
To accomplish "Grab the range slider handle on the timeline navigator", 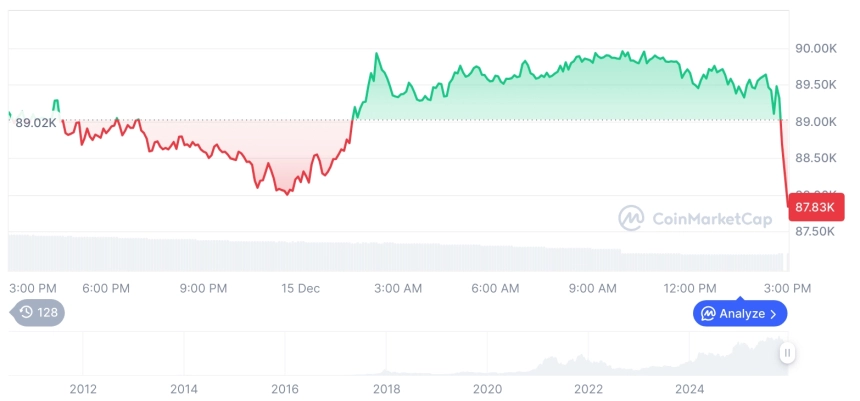I will click(x=788, y=353).
